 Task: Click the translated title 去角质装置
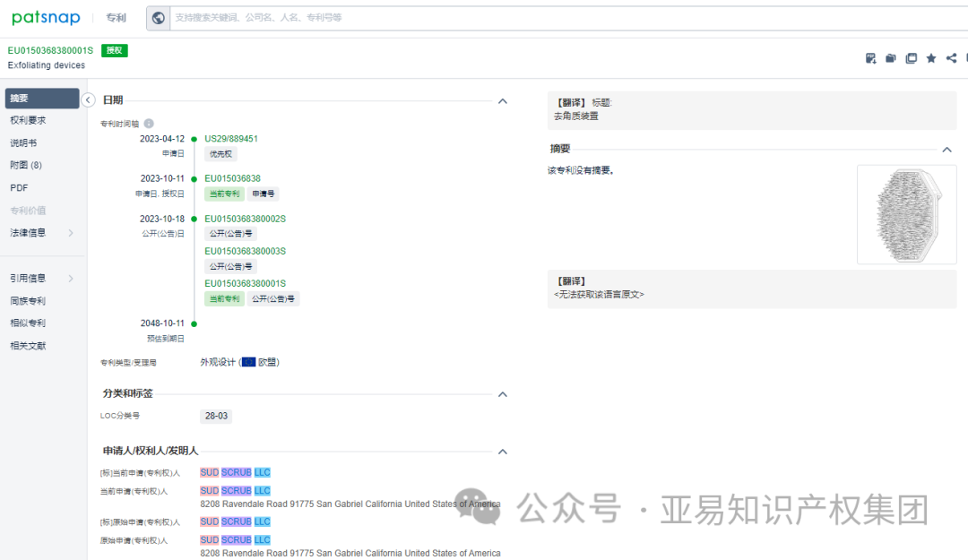(576, 116)
